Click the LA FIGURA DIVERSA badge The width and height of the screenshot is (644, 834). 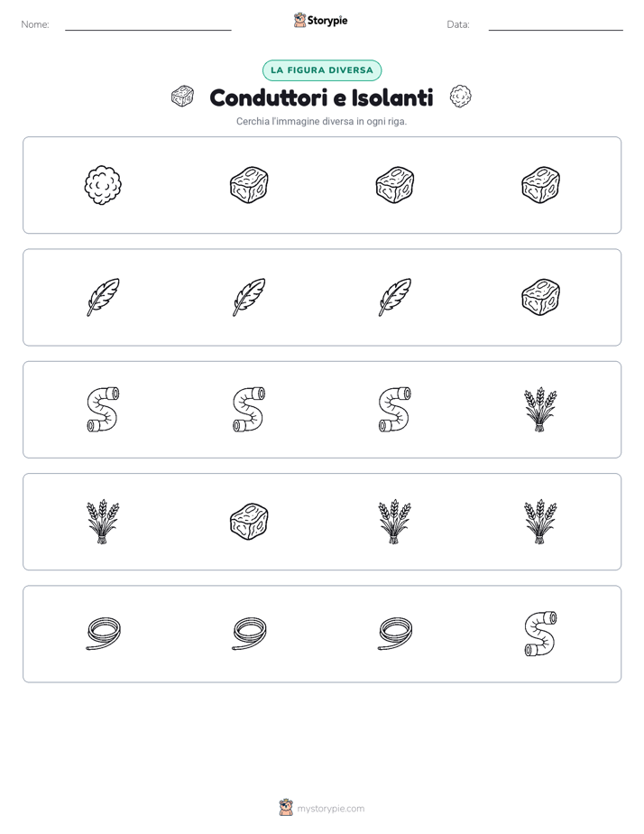point(322,70)
